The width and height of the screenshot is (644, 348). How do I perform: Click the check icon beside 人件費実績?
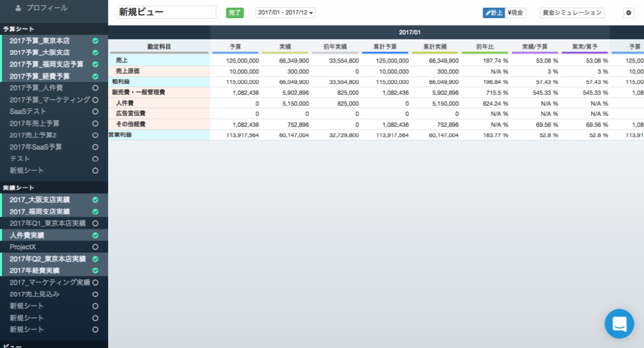point(95,235)
